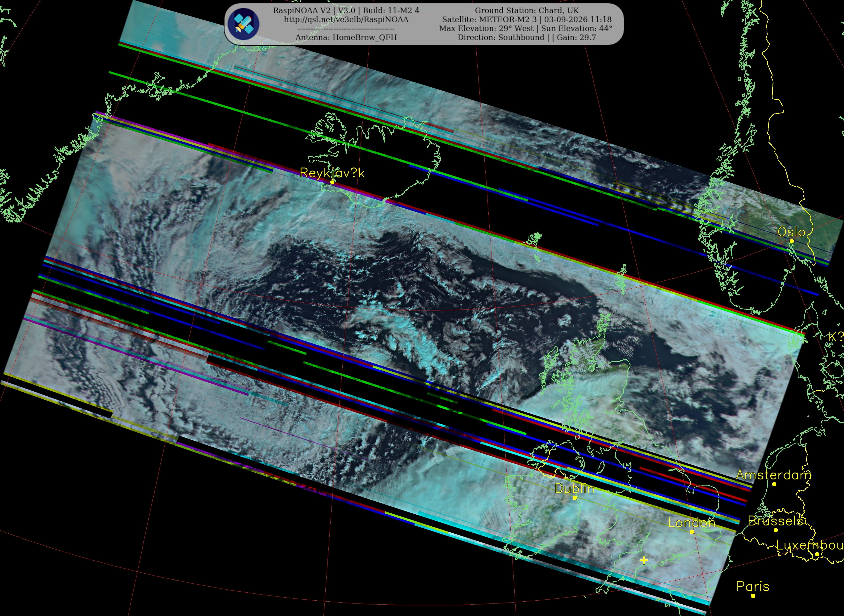Click the London city marker dot
The height and width of the screenshot is (616, 844).
[x=692, y=532]
